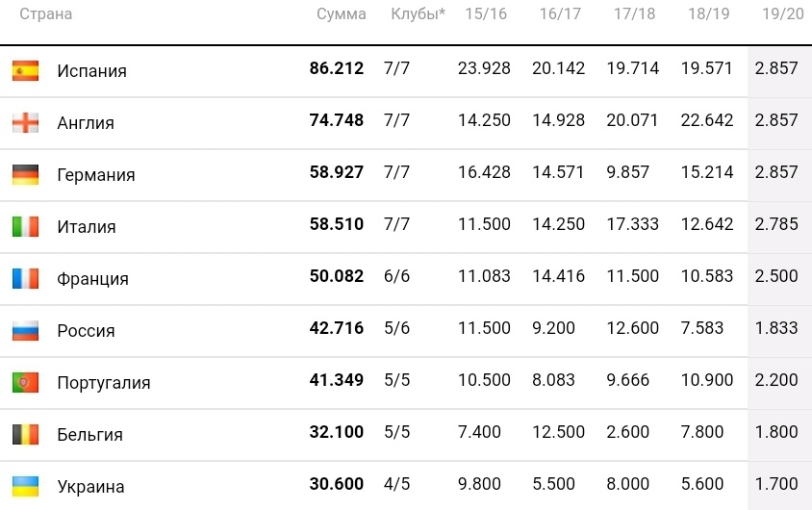Click the Germany flag icon

tap(25, 174)
